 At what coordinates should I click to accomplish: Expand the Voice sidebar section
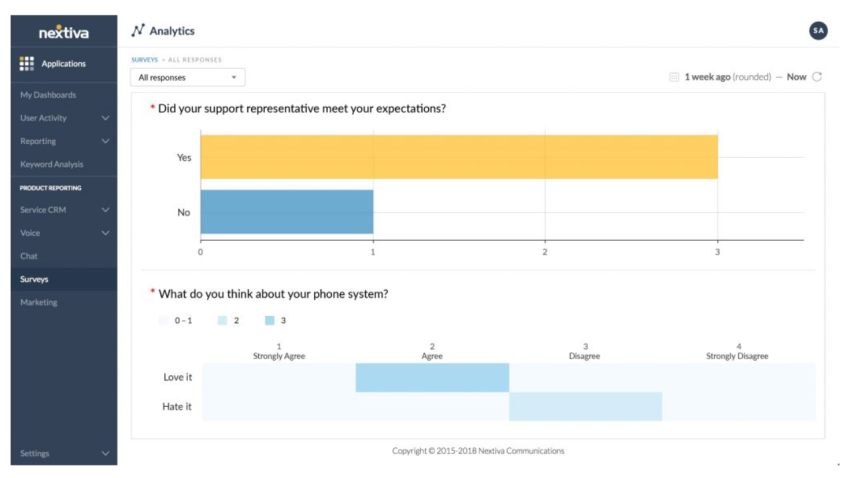(x=106, y=233)
